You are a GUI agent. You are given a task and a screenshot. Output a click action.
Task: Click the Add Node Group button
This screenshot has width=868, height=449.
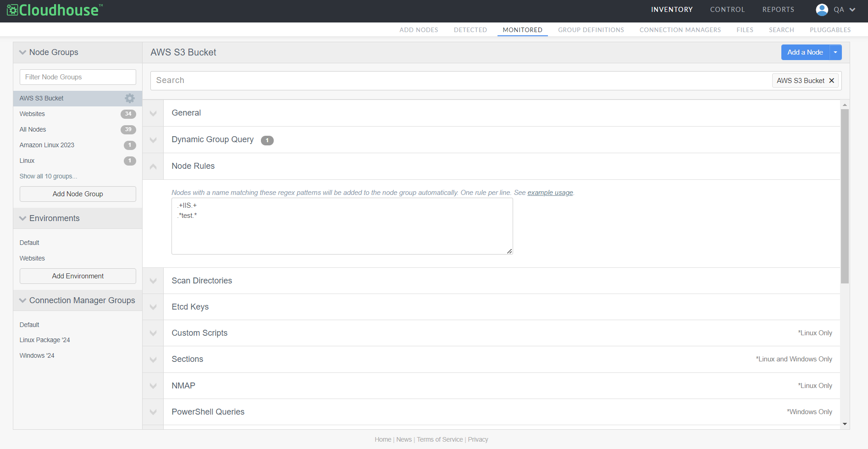[x=78, y=194]
